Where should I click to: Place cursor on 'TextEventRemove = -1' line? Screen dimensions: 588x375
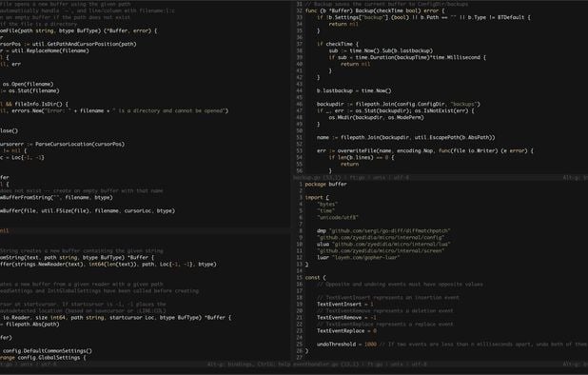pos(346,318)
